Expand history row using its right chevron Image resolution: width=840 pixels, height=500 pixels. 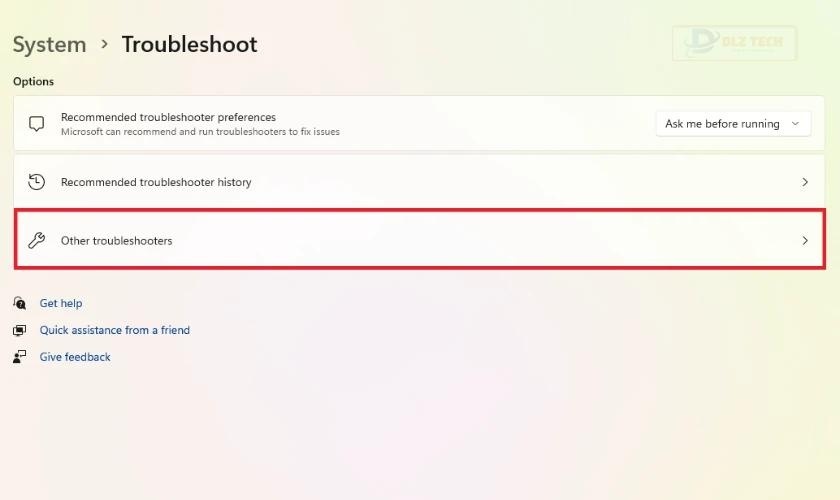tap(805, 182)
